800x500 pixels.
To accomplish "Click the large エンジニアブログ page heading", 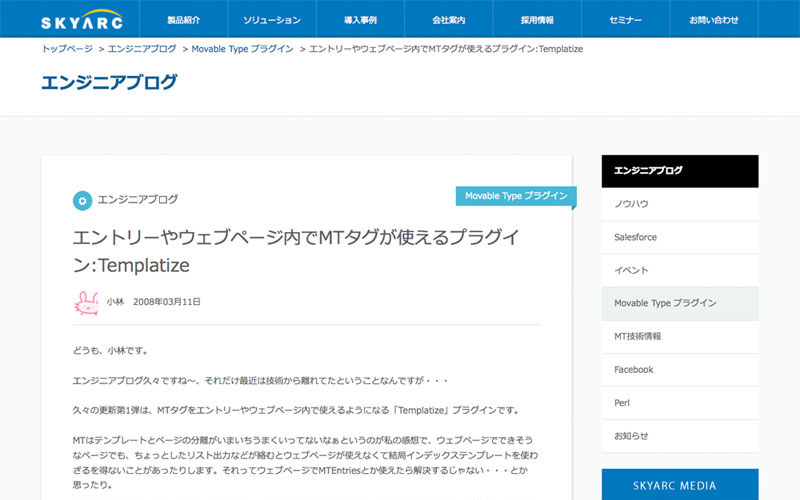I will click(109, 82).
